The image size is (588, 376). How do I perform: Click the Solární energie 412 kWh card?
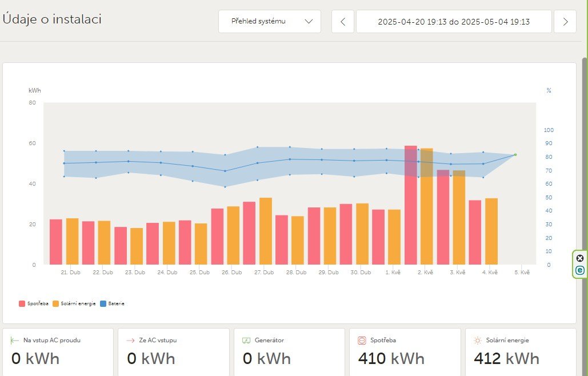click(x=520, y=351)
